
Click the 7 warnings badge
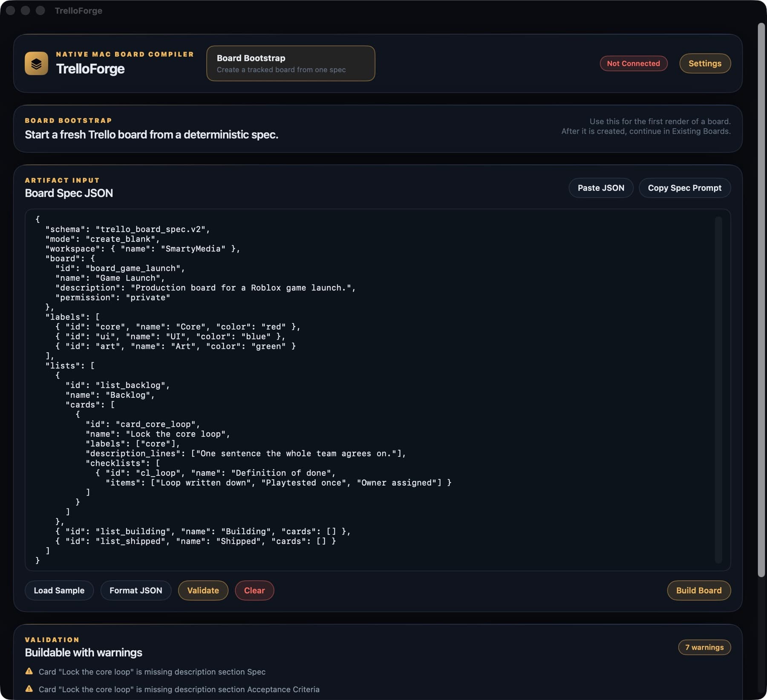[x=704, y=647]
